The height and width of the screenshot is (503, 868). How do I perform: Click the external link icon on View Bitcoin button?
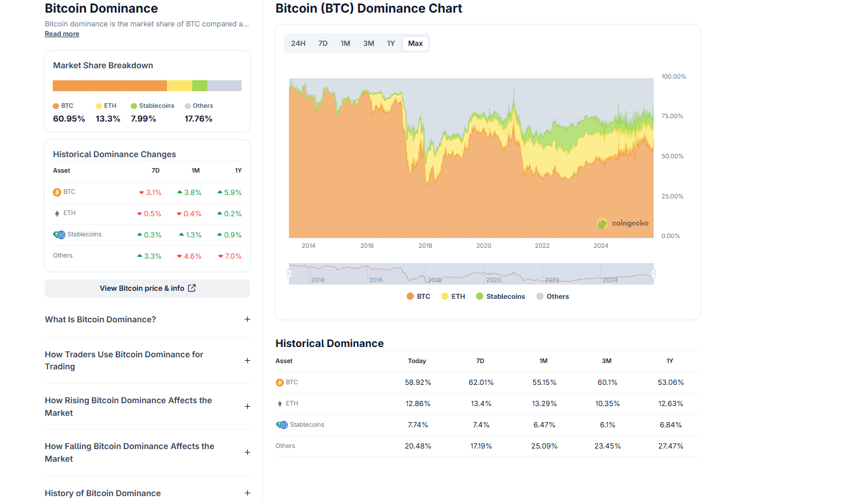192,288
